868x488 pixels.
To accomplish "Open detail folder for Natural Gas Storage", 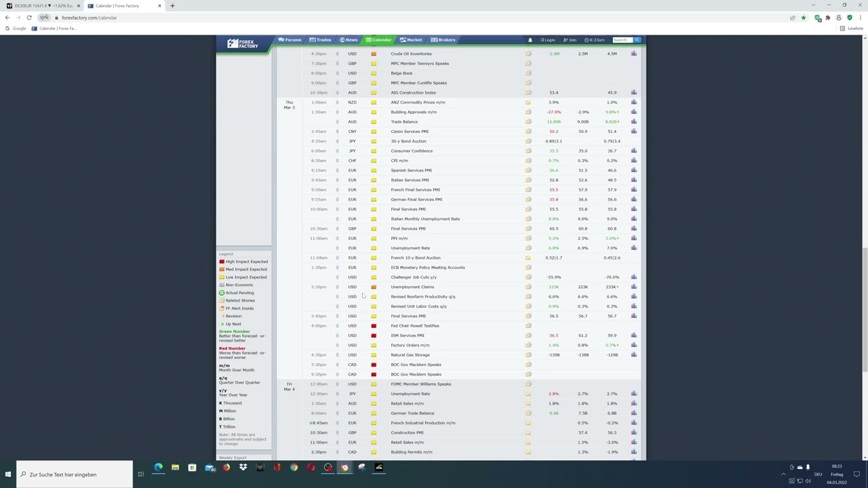I will (528, 354).
